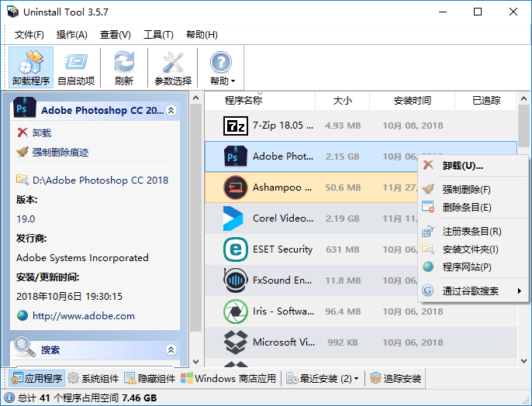Select the Microsoft Vi... size 992 KB
This screenshot has height=406, width=532.
coord(343,342)
